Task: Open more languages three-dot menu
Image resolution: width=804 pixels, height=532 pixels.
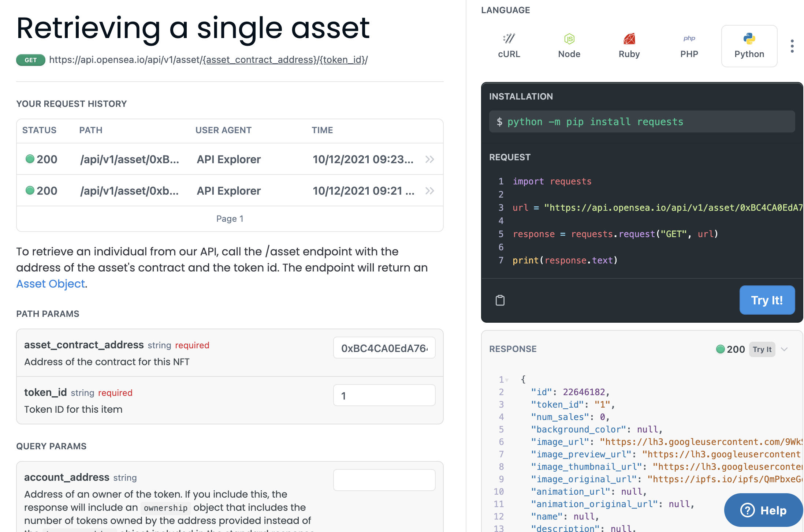Action: coord(792,46)
